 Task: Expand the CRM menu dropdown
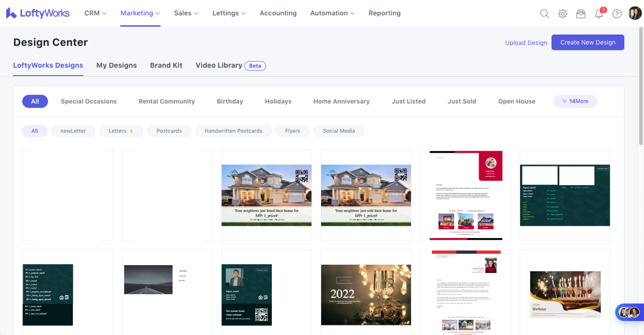95,13
